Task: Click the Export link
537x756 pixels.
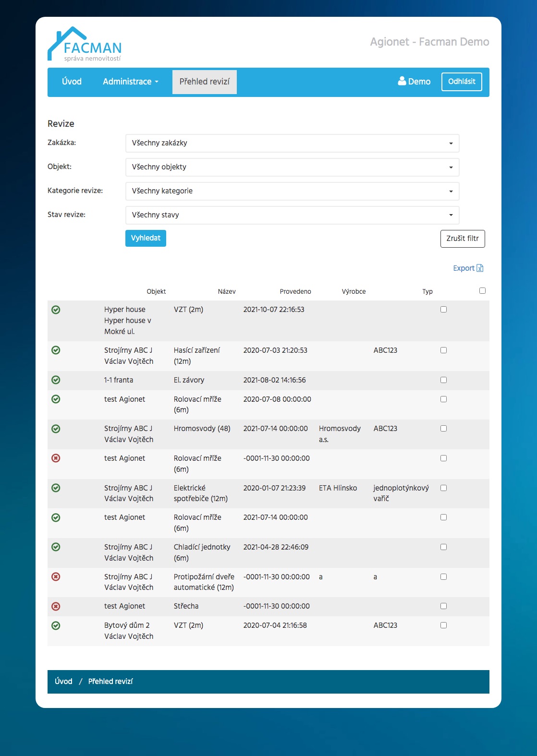Action: [x=468, y=268]
